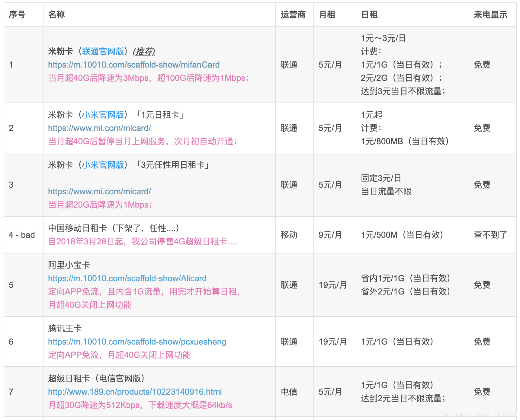520x420 pixels.
Task: Open the scaffold-show/pcxuesheng URL link
Action: (137, 342)
